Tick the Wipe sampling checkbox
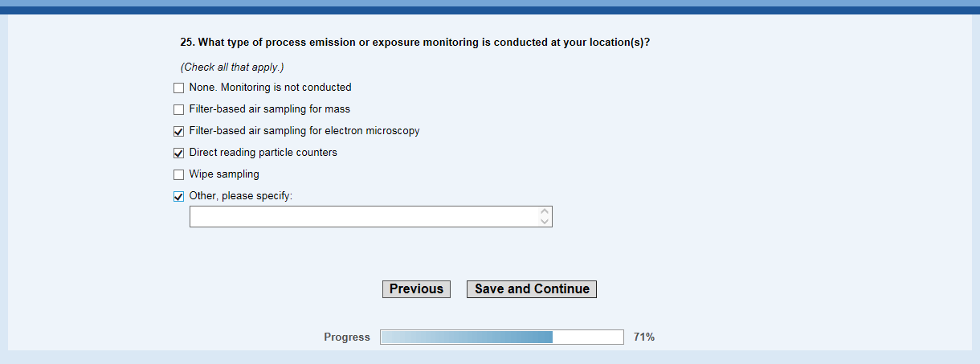Screen dimensions: 980x364 178,174
